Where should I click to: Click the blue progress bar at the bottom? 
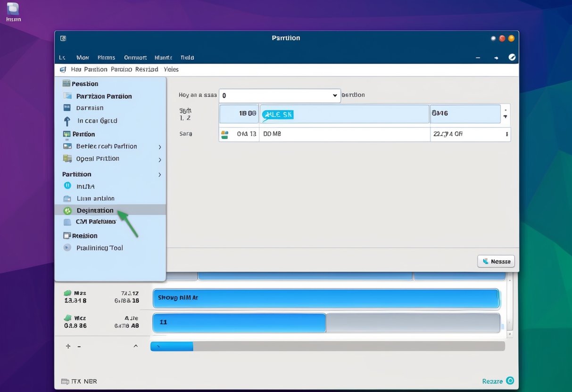click(x=171, y=346)
